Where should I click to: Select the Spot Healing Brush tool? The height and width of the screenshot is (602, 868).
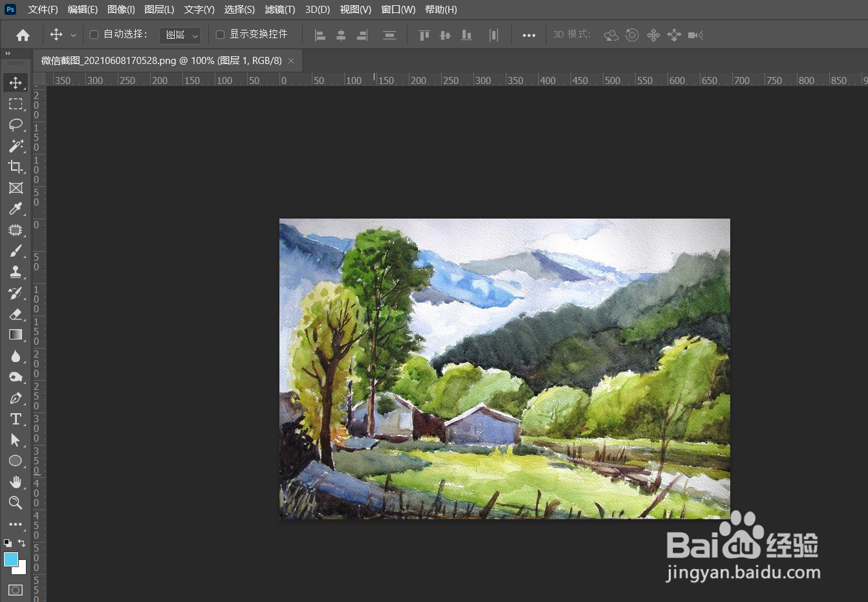pyautogui.click(x=16, y=230)
